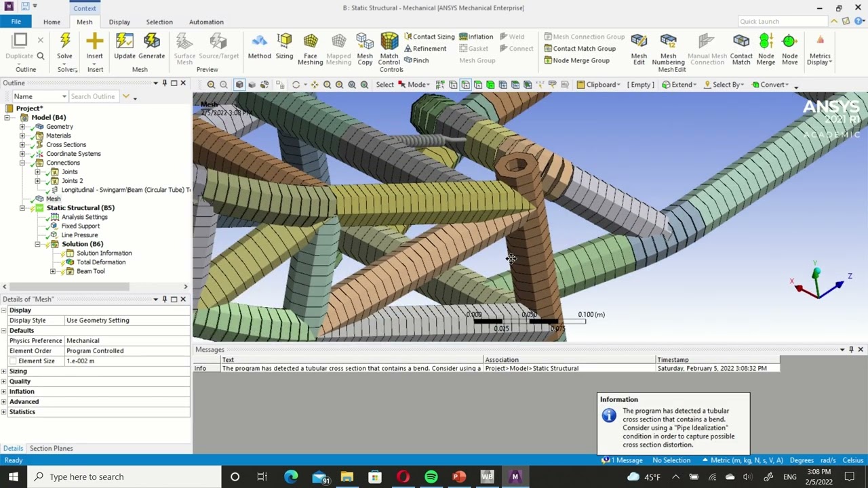The image size is (868, 488).
Task: Switch to the Automation ribbon tab
Action: pyautogui.click(x=206, y=22)
